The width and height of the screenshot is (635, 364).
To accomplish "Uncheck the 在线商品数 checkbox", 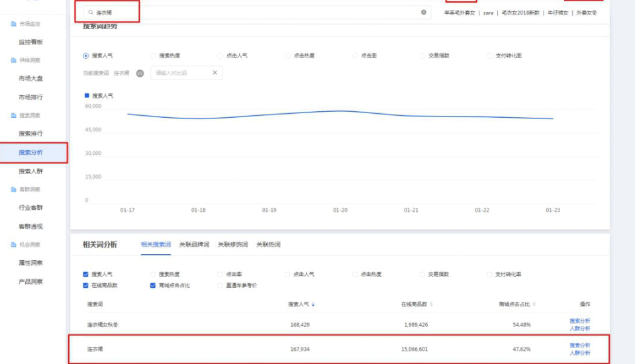I will [86, 286].
